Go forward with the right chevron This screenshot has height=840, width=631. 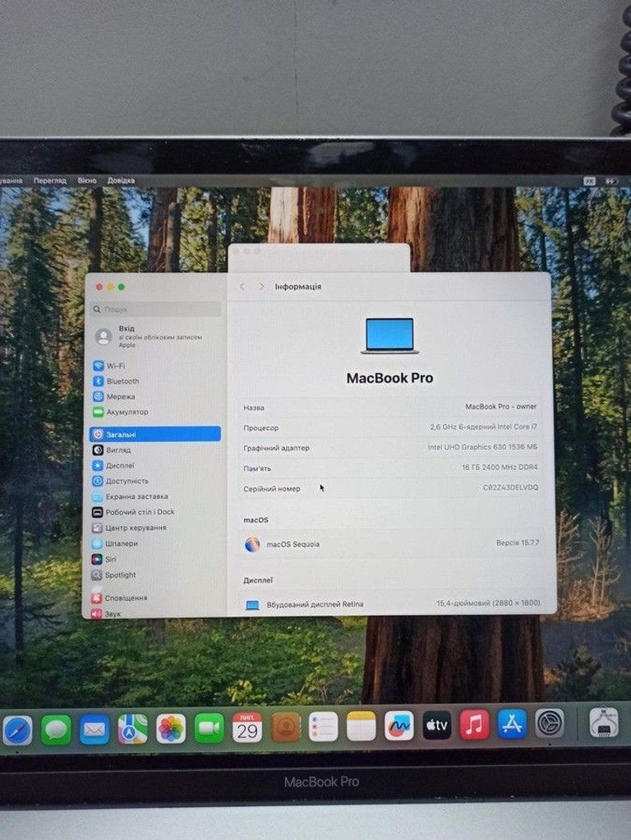(x=261, y=287)
